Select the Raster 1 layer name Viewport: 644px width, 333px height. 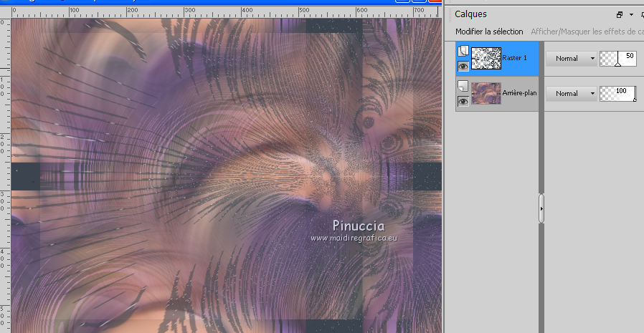(514, 58)
